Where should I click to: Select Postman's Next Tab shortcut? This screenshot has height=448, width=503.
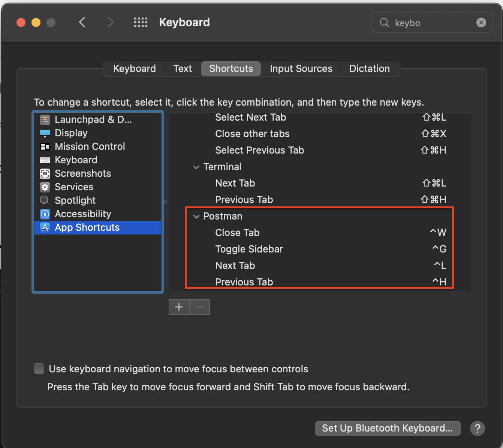coord(320,266)
